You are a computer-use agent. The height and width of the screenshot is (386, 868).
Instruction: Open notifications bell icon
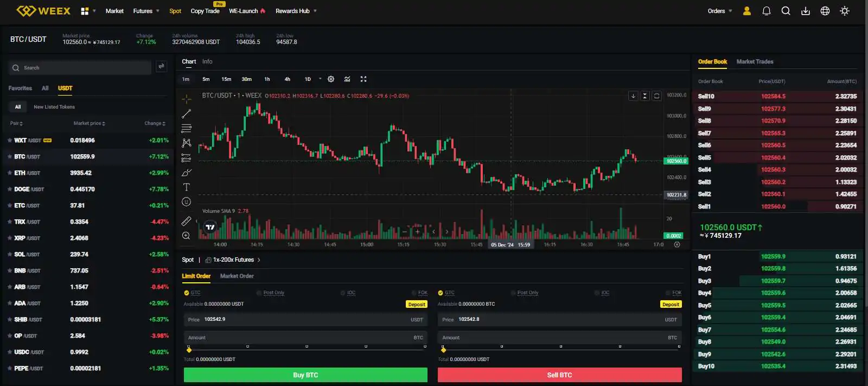pyautogui.click(x=767, y=11)
